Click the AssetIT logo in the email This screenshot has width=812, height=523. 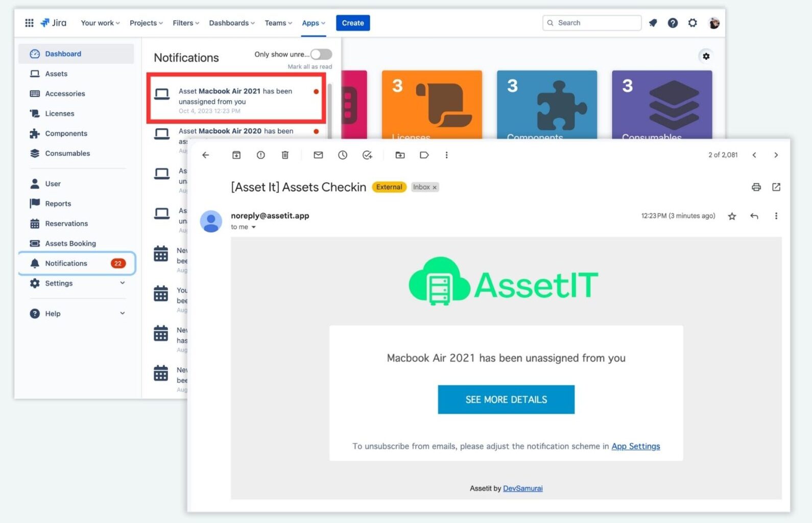[x=504, y=282]
